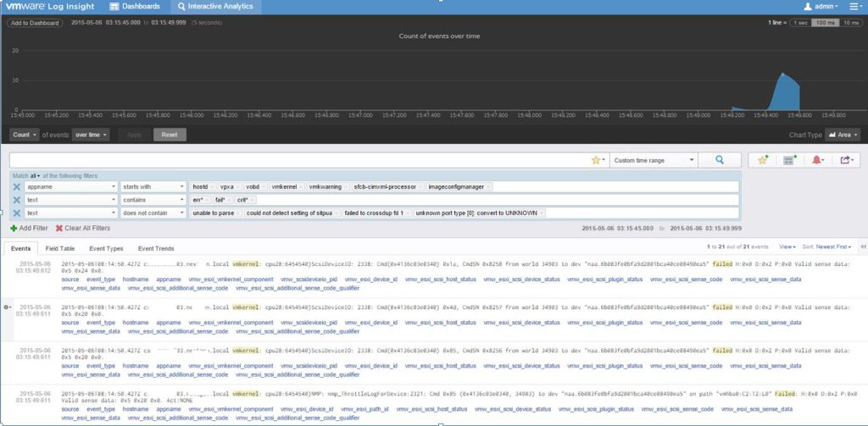
Task: Open the View options dropdown
Action: [787, 246]
